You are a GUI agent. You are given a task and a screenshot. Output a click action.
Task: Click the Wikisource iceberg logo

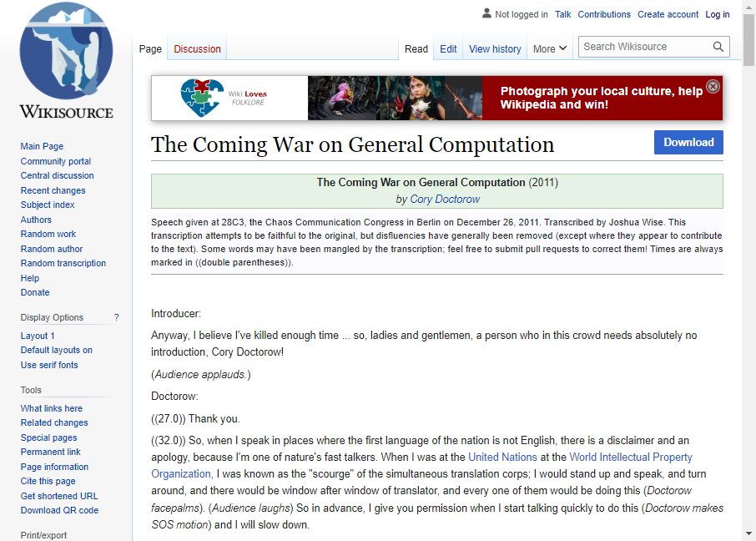click(67, 61)
